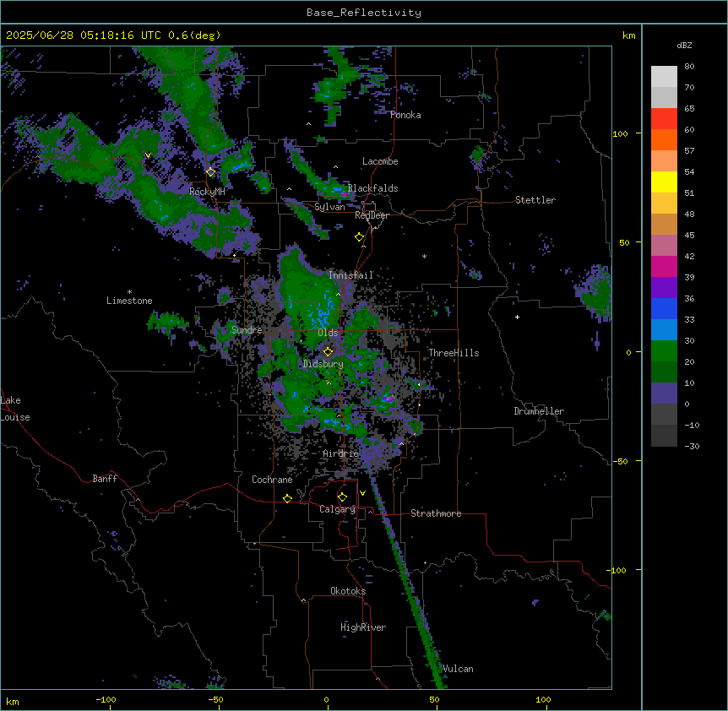Click the Sylvan label
Screen dimensions: 728x711
329,207
